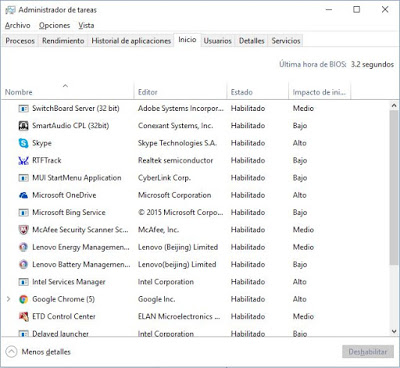Screen dimensions: 400x368
Task: Click the Task Manager title bar icon
Action: (x=10, y=10)
